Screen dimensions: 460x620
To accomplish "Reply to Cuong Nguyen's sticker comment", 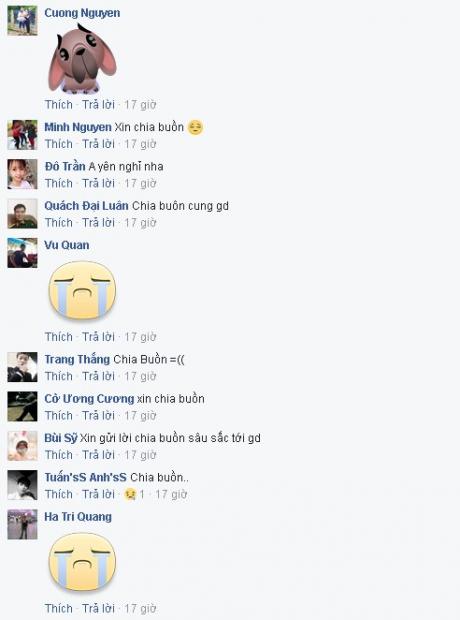I will (98, 105).
